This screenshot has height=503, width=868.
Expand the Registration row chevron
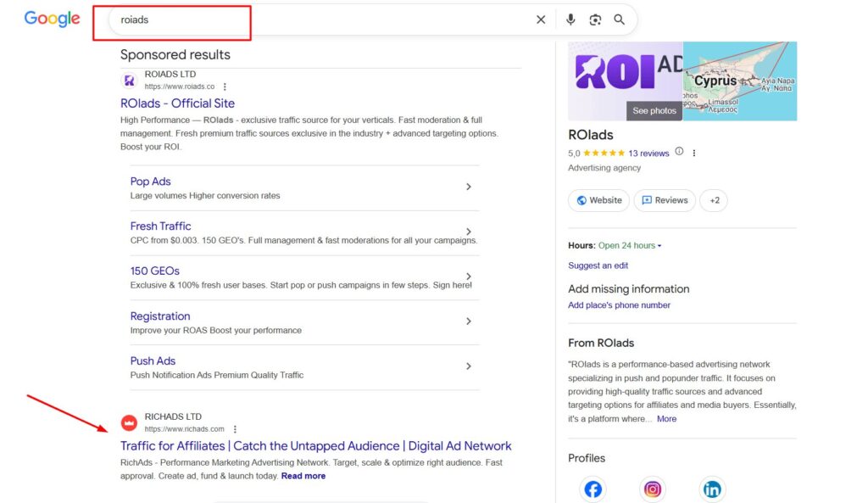[x=469, y=321]
